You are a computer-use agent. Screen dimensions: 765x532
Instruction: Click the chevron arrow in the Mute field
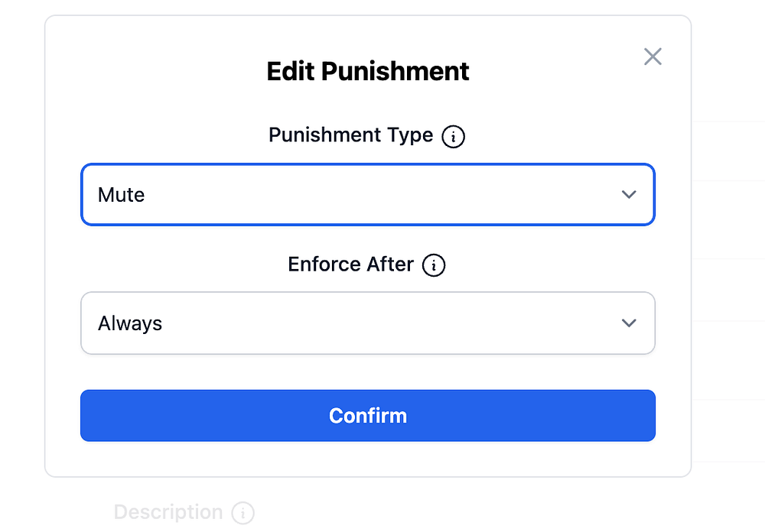click(x=629, y=195)
